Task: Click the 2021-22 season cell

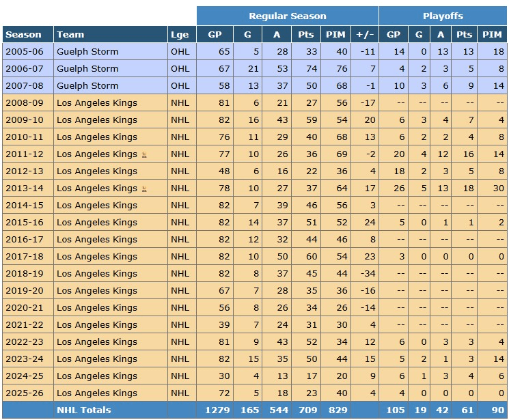Action: coord(27,325)
